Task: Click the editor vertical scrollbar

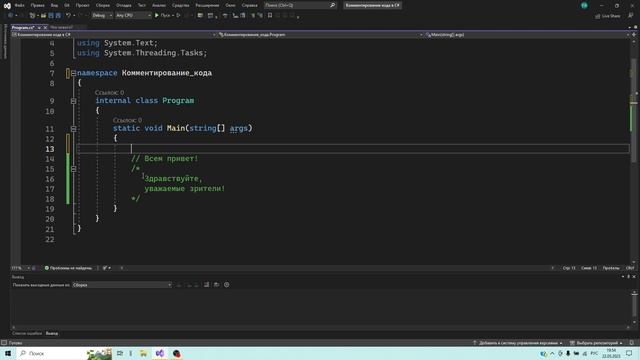Action: [634, 151]
